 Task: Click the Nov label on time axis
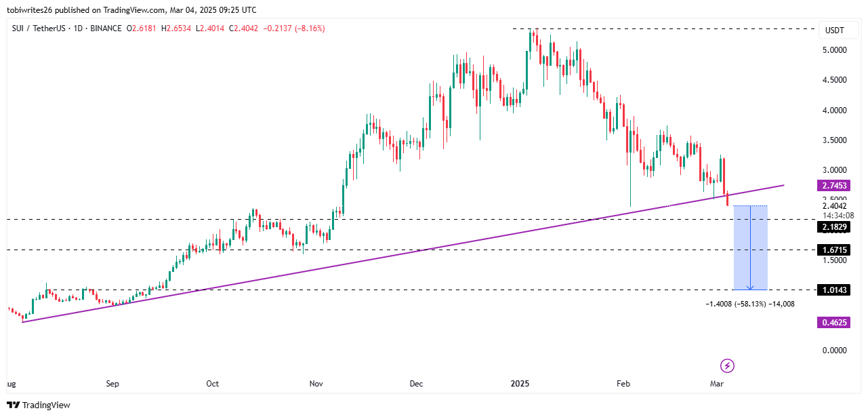[316, 384]
